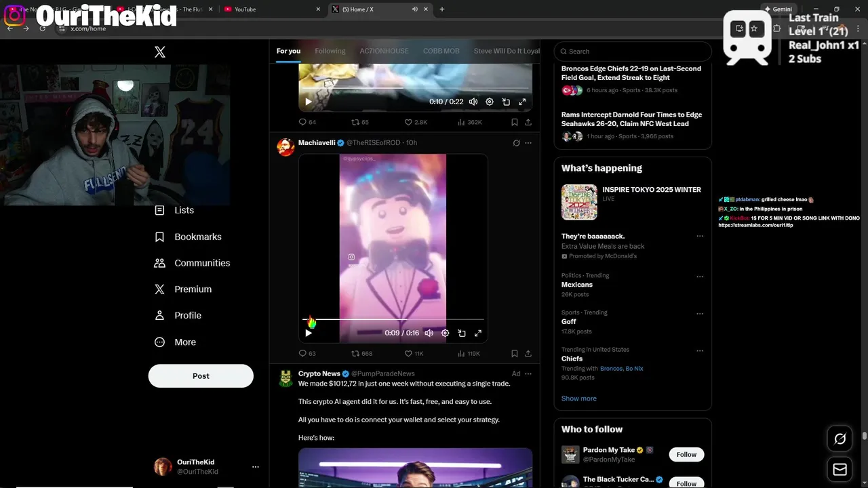
Task: Select the Following tab
Action: click(x=330, y=51)
